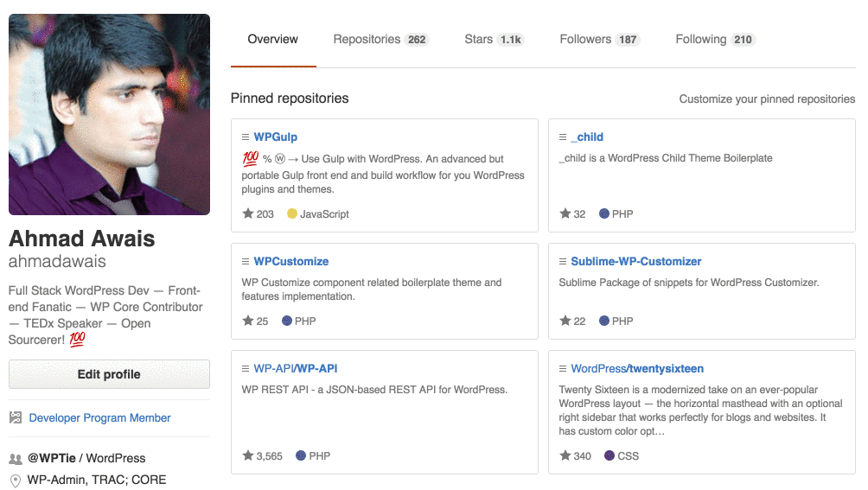Click the _child is a WordPress Child Theme description
868x490 pixels.
click(666, 158)
